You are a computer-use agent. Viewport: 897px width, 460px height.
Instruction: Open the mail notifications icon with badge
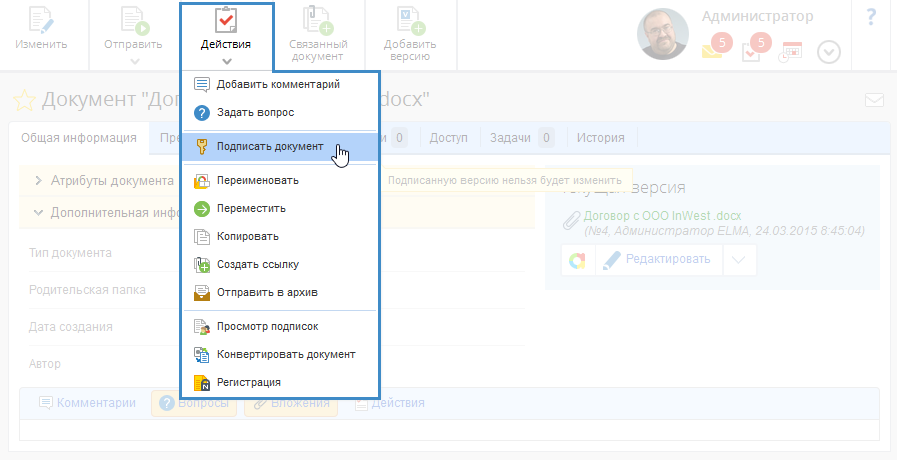[x=712, y=50]
